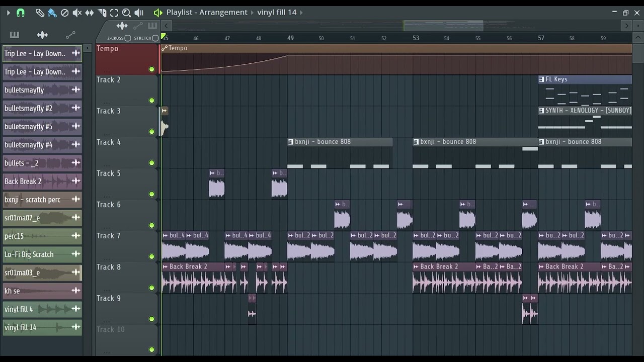644x362 pixels.
Task: Open the SYNTH - XENOLOGY clip menu
Action: tap(541, 111)
